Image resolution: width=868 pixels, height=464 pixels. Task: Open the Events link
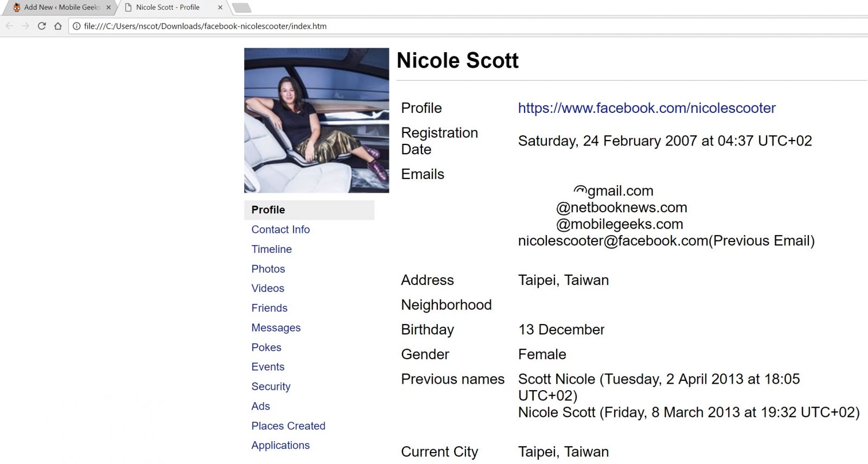267,367
